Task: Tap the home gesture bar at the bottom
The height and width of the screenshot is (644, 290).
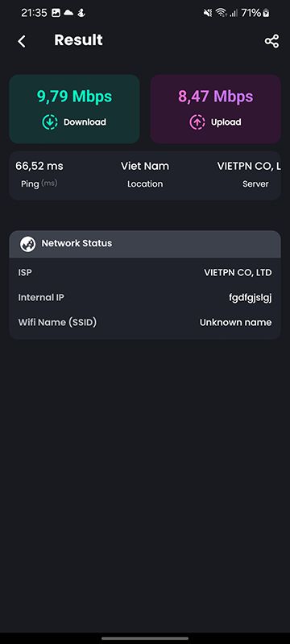Action: (145, 638)
